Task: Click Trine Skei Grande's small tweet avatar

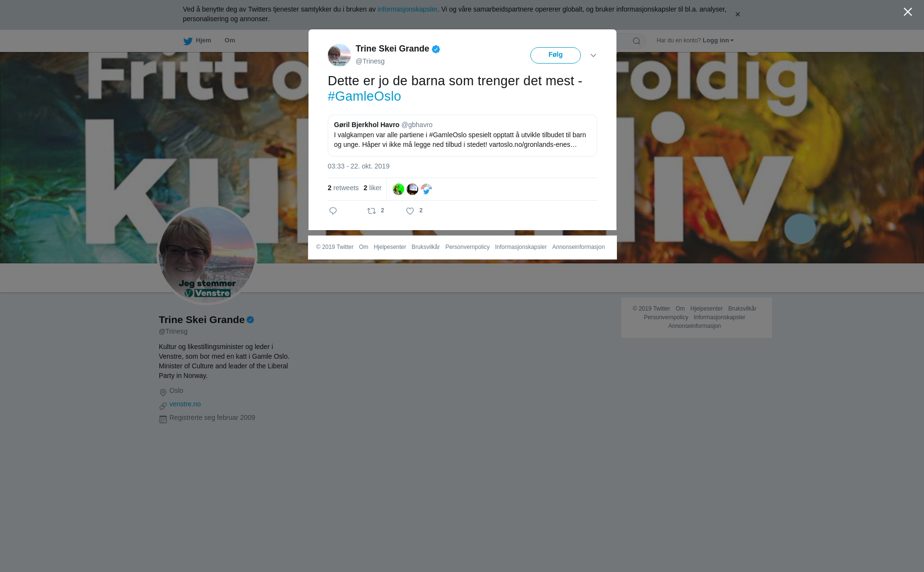Action: click(x=339, y=55)
